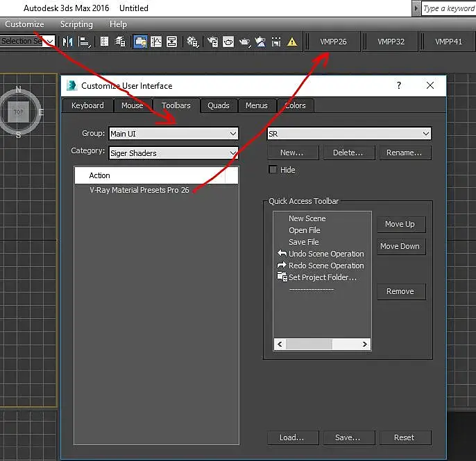The height and width of the screenshot is (461, 476).
Task: Click the Rename... toolbar button
Action: point(405,153)
